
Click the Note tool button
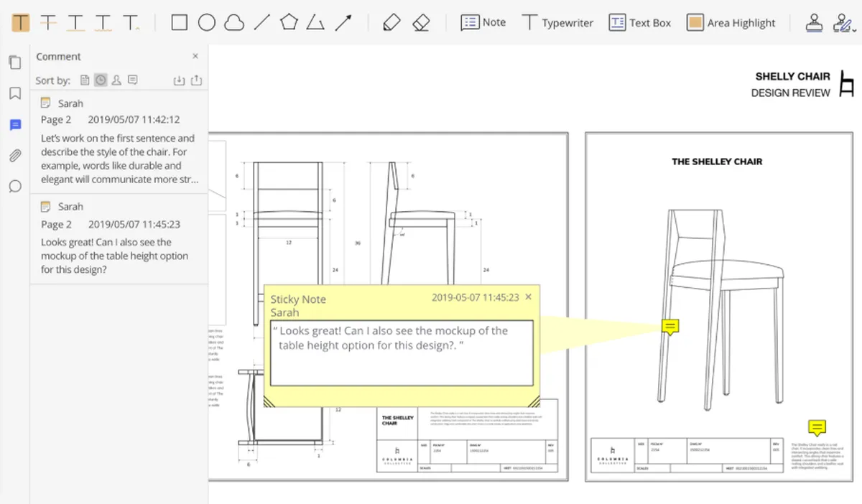coord(483,22)
